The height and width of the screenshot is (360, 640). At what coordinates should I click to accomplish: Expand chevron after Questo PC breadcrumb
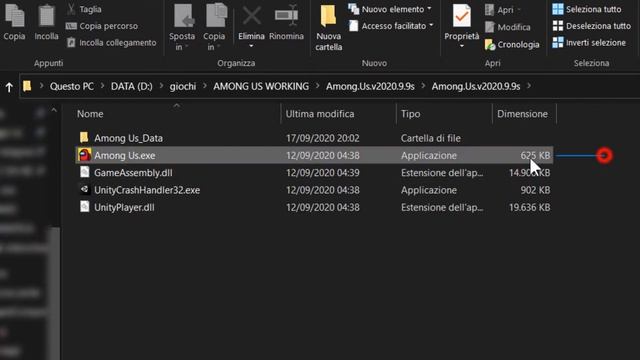coord(102,86)
